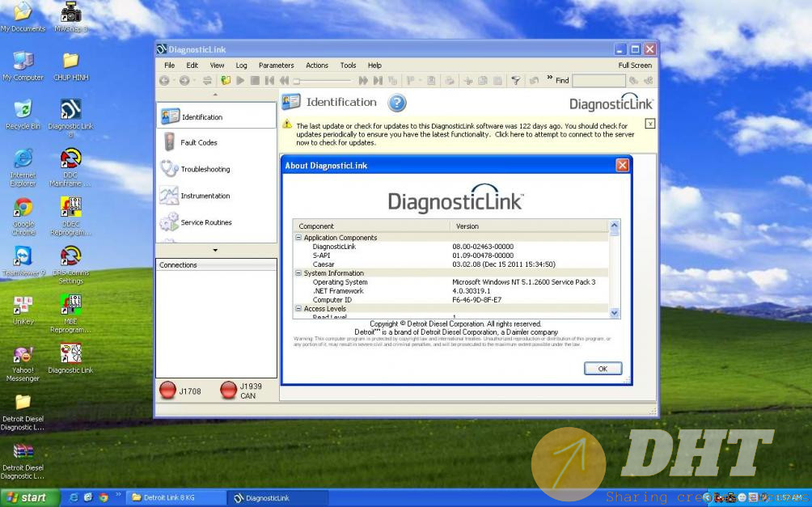Launch the DDDL Reprogramming desktop shortcut

coord(70,213)
